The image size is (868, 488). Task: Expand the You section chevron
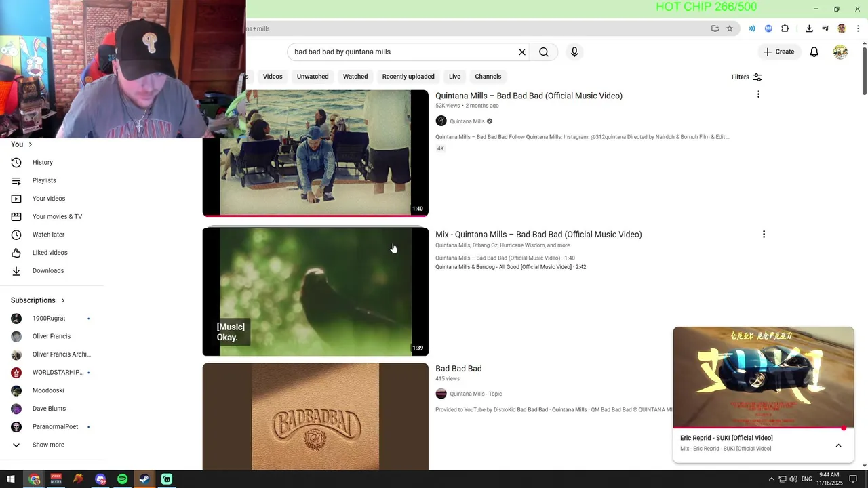pos(30,144)
